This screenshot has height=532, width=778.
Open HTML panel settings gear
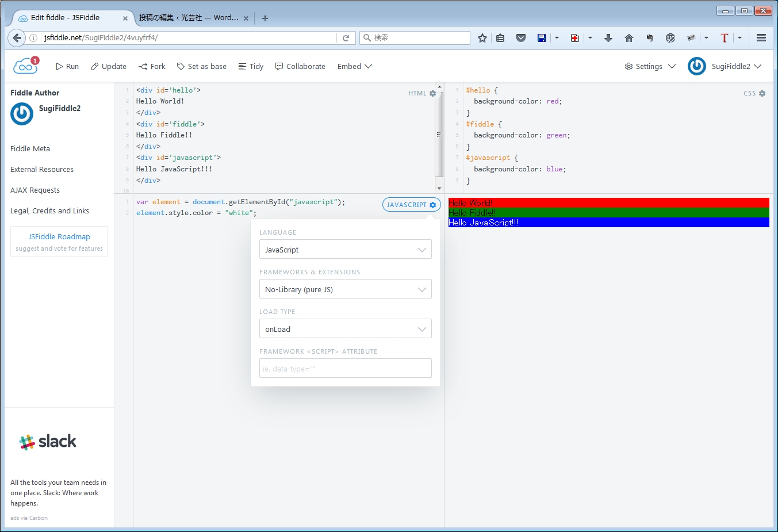tap(432, 93)
